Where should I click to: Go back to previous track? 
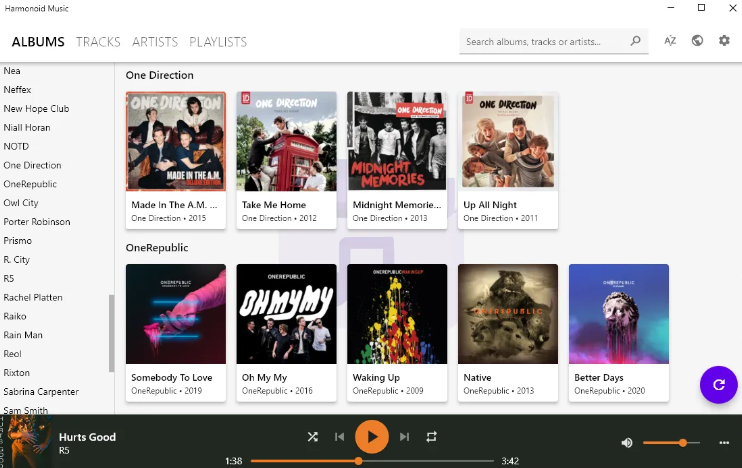point(339,437)
